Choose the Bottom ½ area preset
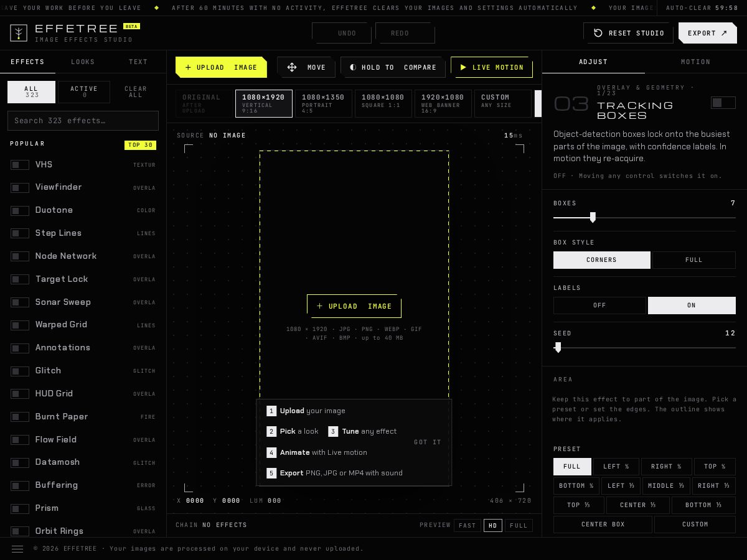This screenshot has width=747, height=560. click(576, 486)
